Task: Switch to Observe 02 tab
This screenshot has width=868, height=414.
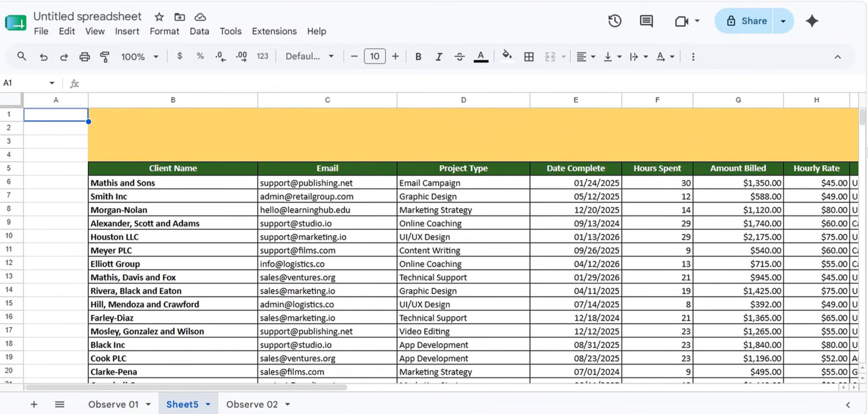Action: tap(252, 404)
